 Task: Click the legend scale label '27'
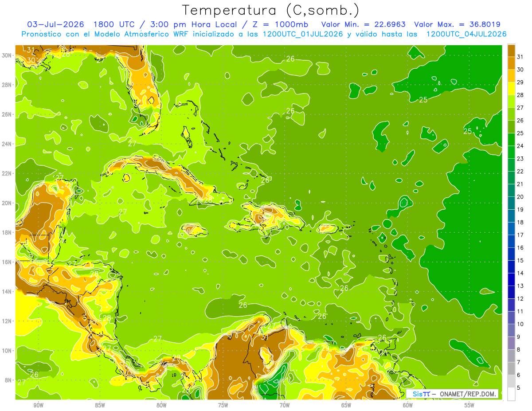point(520,107)
